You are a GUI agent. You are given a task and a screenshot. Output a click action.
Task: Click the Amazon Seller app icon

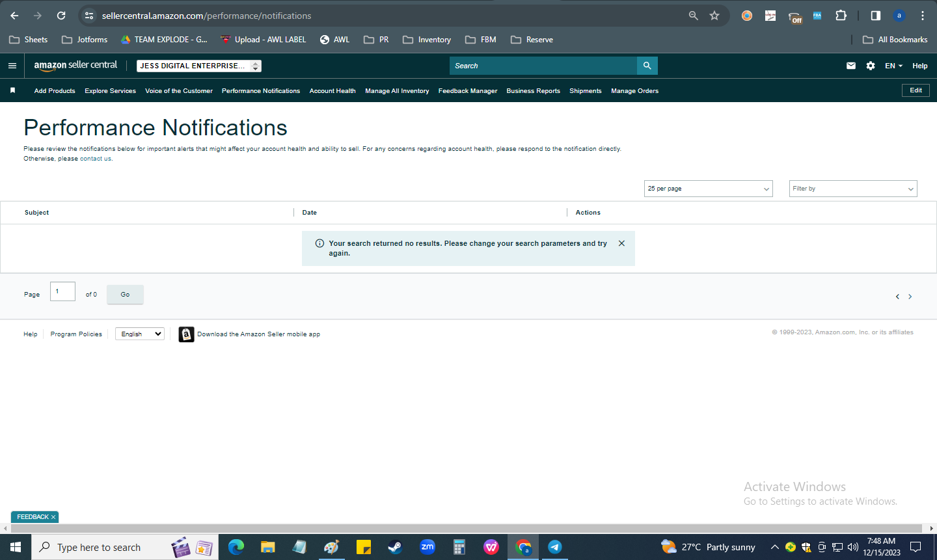point(186,334)
